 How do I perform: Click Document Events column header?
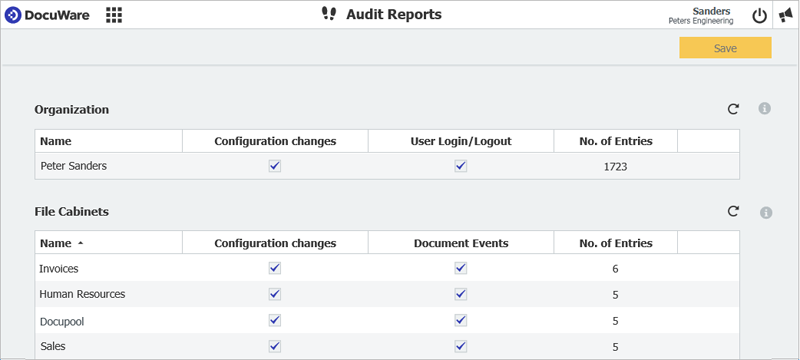pos(461,243)
